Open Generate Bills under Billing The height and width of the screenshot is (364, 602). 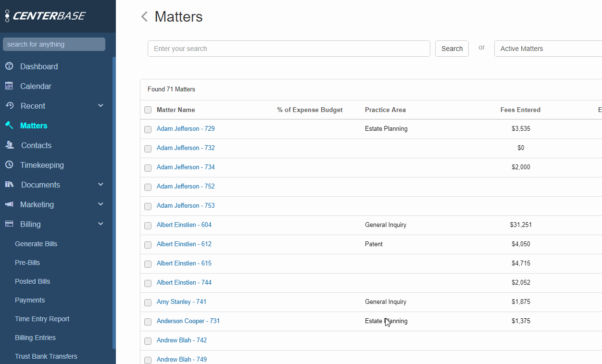pos(36,244)
